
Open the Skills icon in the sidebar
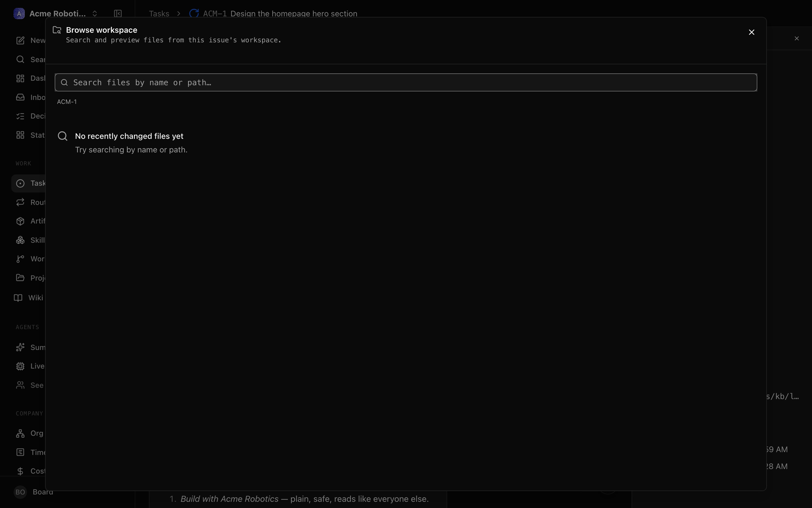[x=20, y=240]
